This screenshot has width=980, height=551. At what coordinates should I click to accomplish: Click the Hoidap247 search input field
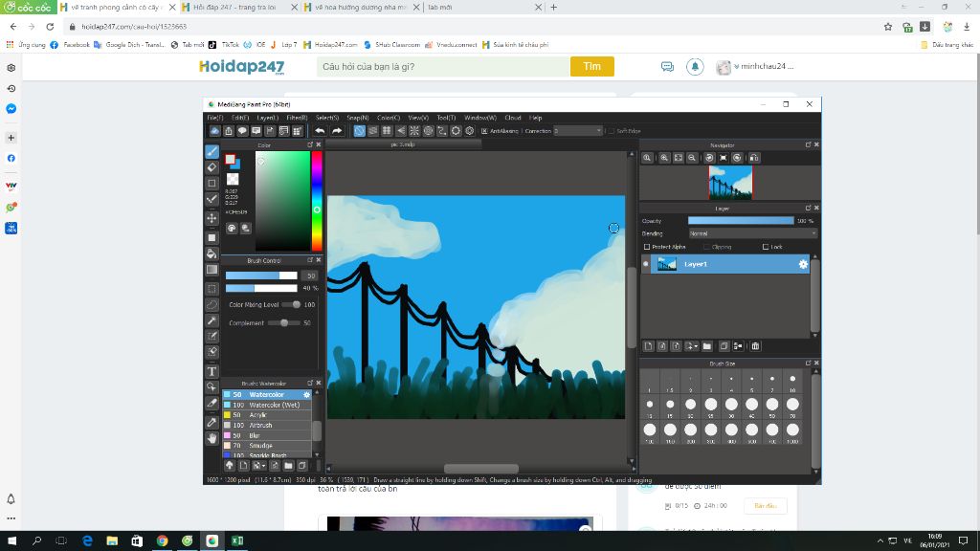click(x=443, y=66)
